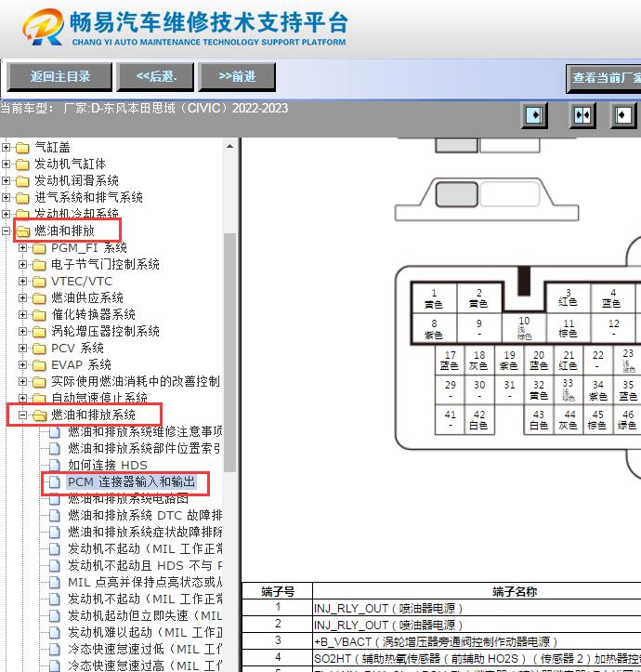The width and height of the screenshot is (641, 672).
Task: Expand the 气缸盖 folder node
Action: [x=6, y=148]
